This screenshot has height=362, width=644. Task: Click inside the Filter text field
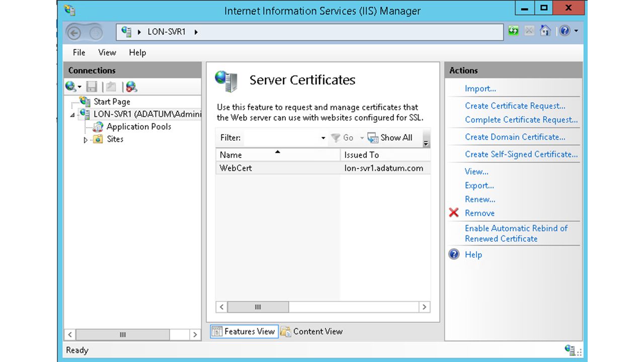pyautogui.click(x=281, y=138)
